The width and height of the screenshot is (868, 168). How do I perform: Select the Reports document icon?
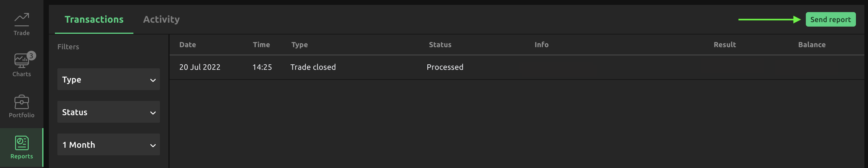pyautogui.click(x=21, y=143)
